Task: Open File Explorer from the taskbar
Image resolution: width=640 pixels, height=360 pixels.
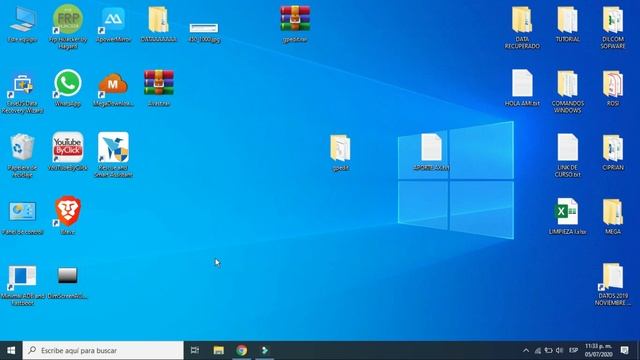Action: [218, 350]
